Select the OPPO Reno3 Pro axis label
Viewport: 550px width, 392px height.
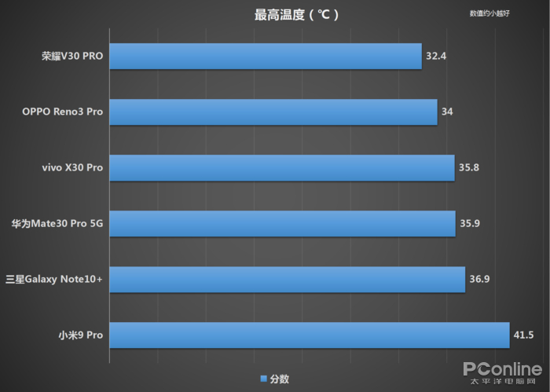[x=63, y=112]
